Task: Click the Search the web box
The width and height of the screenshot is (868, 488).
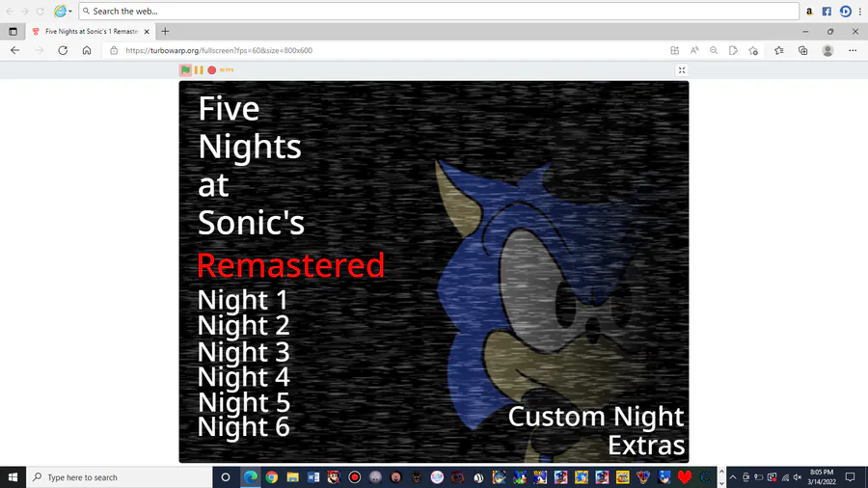Action: click(439, 11)
